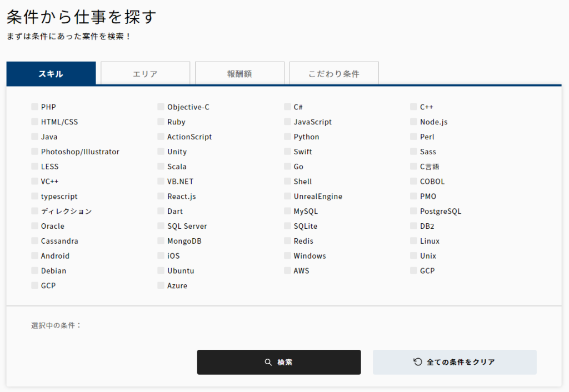Check the Objective-C checkbox
The height and width of the screenshot is (392, 569).
(x=161, y=107)
